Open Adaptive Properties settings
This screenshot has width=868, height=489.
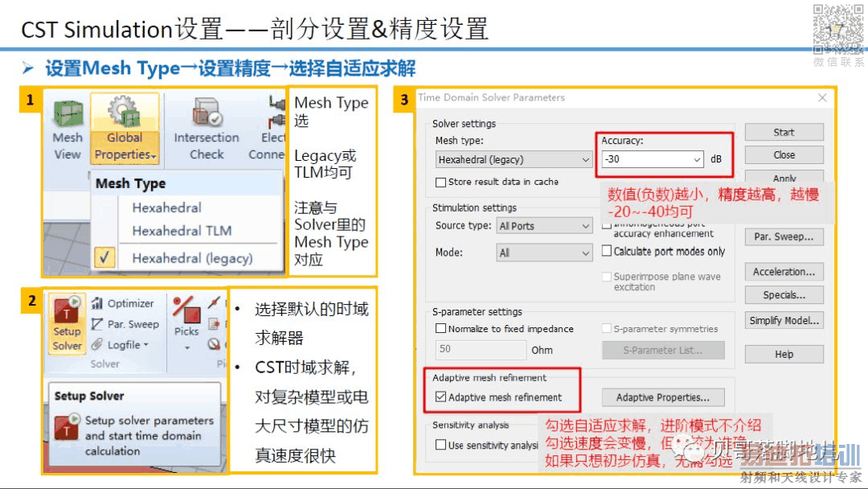click(x=663, y=397)
